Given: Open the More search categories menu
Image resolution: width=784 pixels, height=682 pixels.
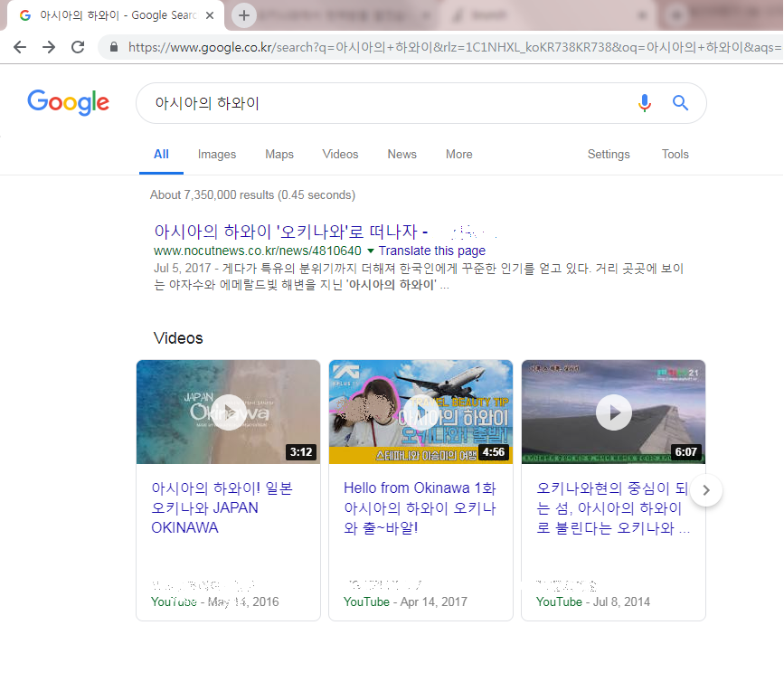Looking at the screenshot, I should coord(458,154).
